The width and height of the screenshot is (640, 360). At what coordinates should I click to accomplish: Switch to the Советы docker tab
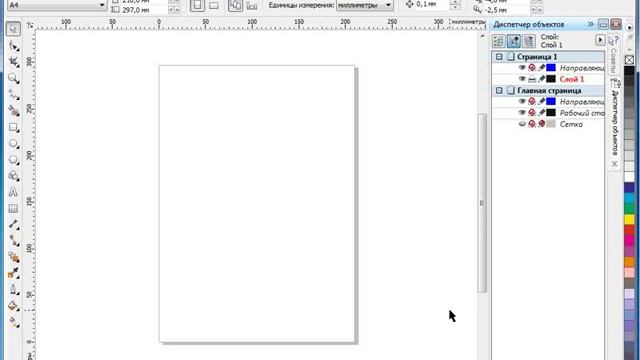[613, 55]
